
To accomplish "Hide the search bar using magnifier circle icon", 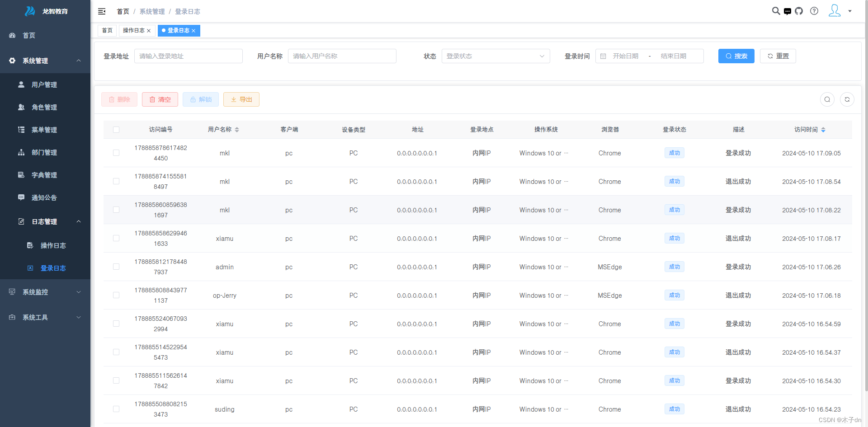I will [x=827, y=99].
